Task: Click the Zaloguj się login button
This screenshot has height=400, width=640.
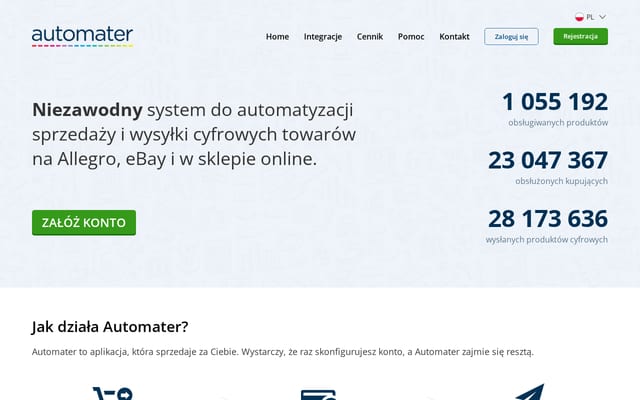Action: 511,37
